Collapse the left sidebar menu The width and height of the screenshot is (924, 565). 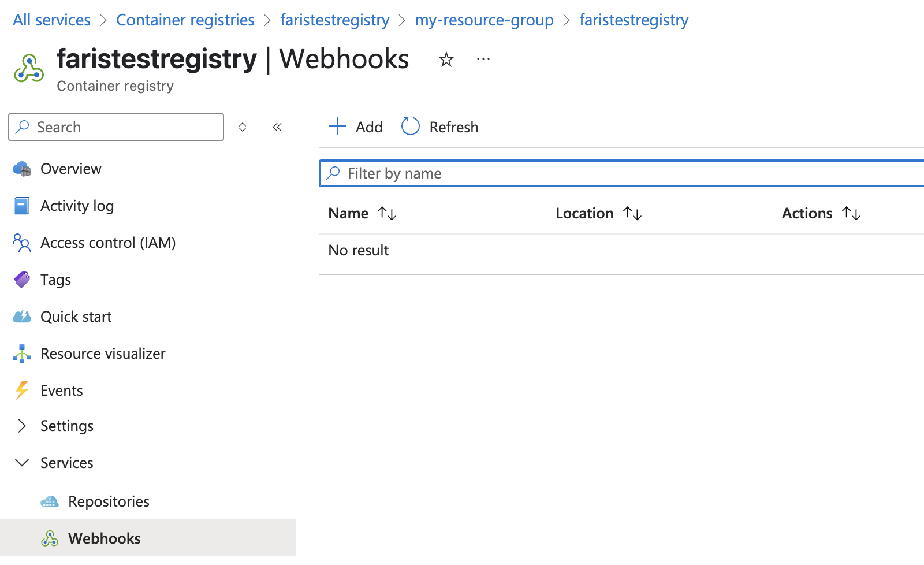point(277,127)
